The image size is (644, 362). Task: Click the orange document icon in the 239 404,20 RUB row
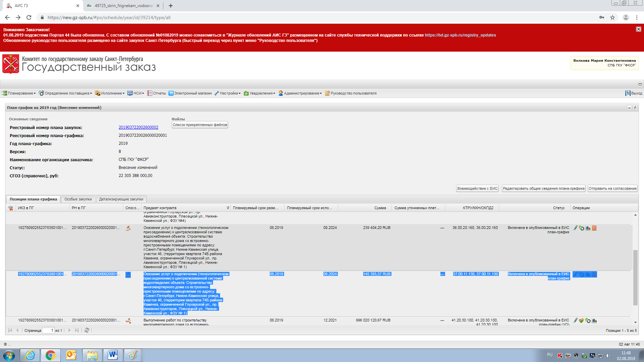(594, 228)
